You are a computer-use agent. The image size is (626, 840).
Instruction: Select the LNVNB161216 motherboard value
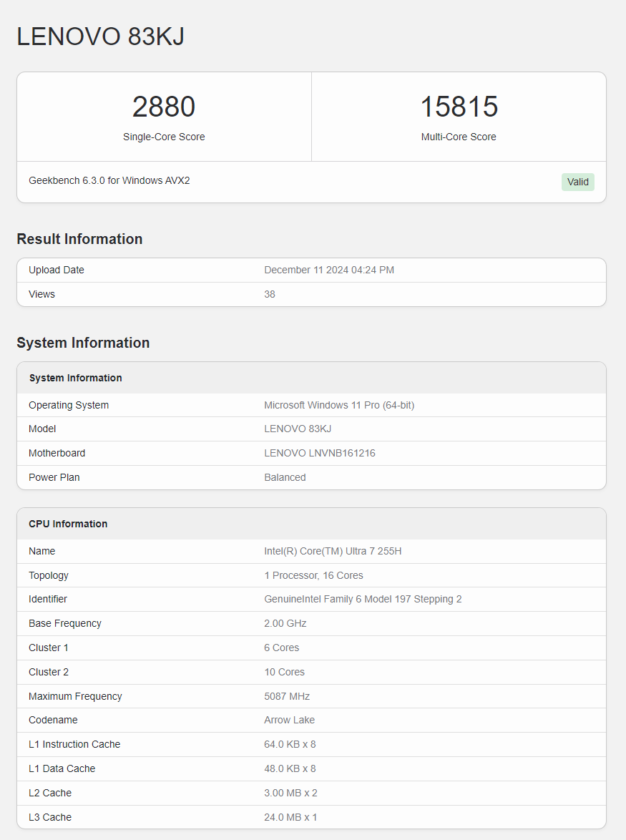point(319,453)
